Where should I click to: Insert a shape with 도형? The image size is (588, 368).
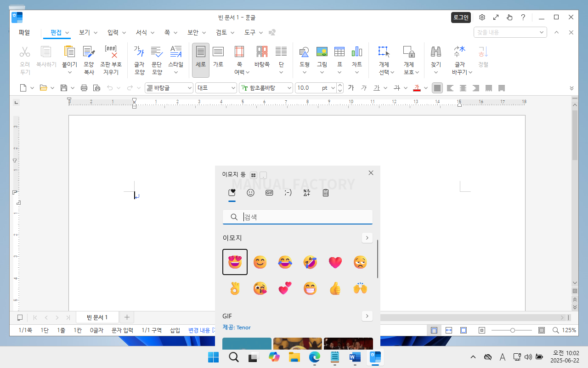pyautogui.click(x=304, y=52)
